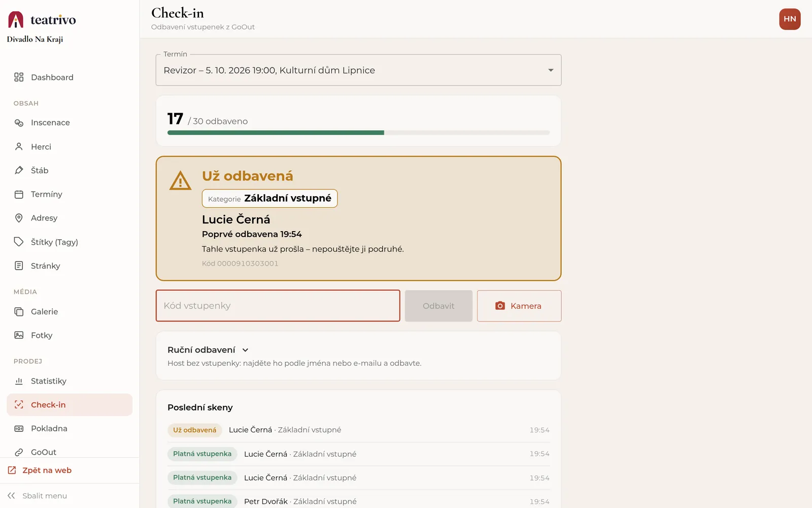The width and height of the screenshot is (812, 508).
Task: Click the Základní vstupné category chip
Action: tap(269, 199)
